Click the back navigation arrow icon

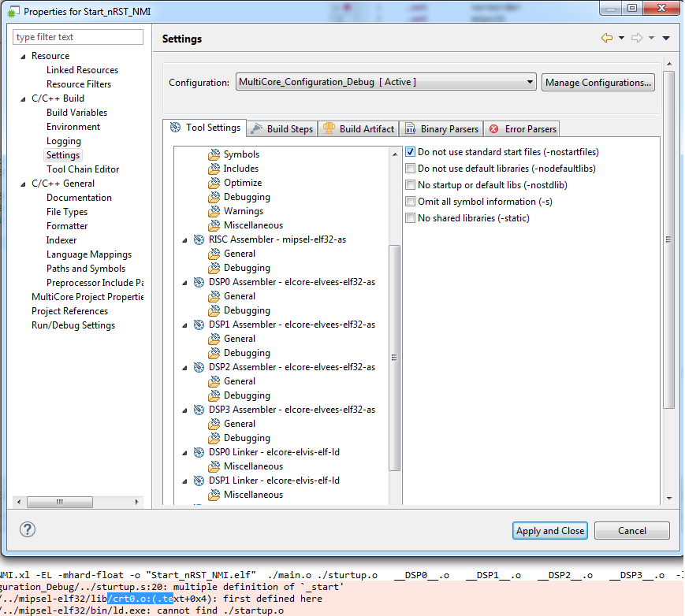pos(606,38)
